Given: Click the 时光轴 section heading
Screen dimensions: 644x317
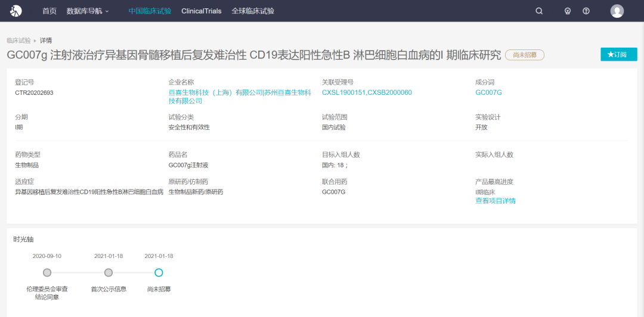Looking at the screenshot, I should pyautogui.click(x=22, y=240).
